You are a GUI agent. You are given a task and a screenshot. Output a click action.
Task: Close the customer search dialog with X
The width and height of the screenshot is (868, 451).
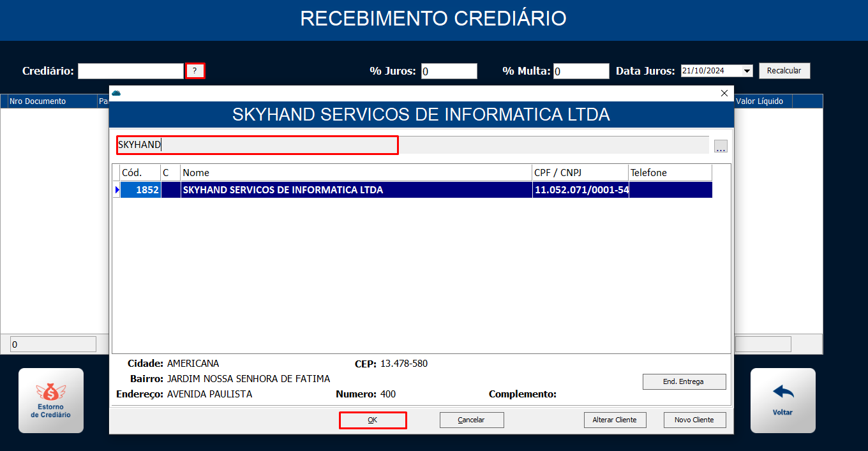pyautogui.click(x=724, y=93)
